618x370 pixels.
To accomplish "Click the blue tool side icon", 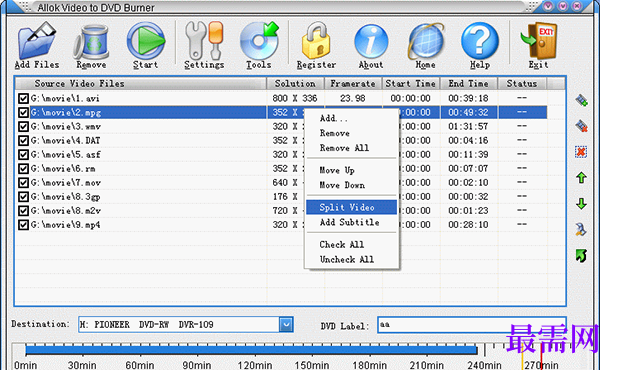I will pyautogui.click(x=581, y=229).
